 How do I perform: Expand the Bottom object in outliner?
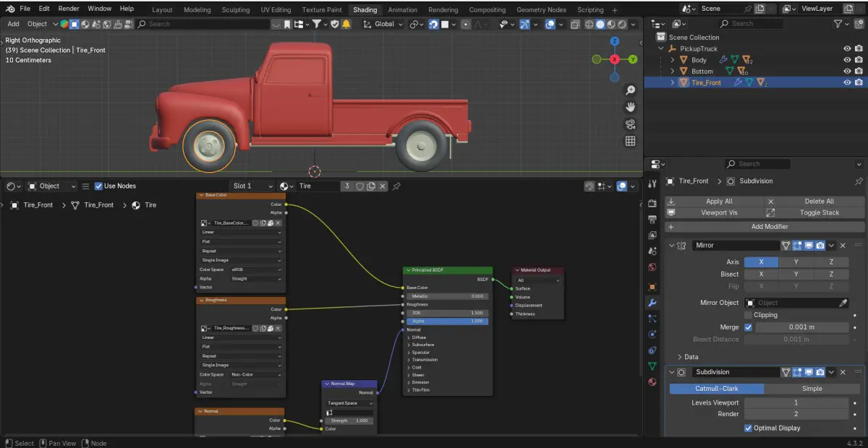[x=672, y=72]
